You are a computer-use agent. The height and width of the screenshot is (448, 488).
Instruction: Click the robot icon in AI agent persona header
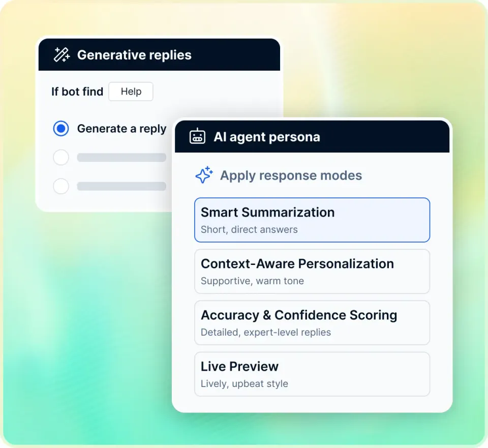pyautogui.click(x=197, y=136)
